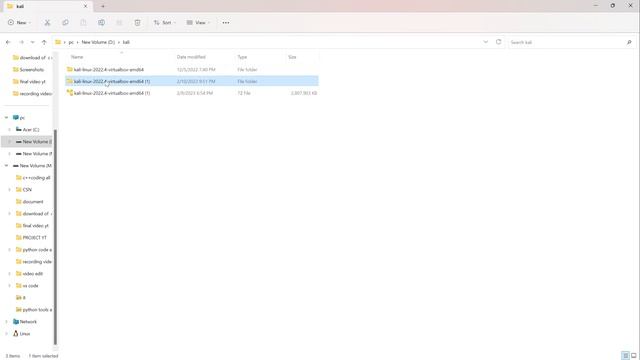
Task: Click pc in the breadcrumb path
Action: tap(71, 42)
